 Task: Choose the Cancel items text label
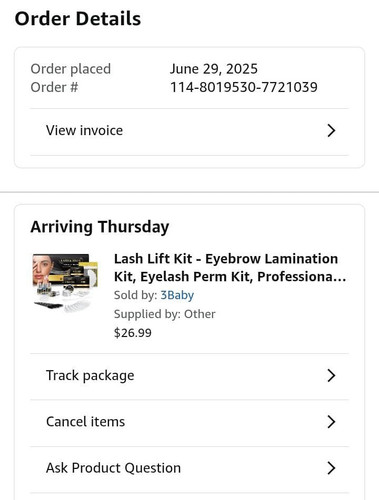pos(85,422)
